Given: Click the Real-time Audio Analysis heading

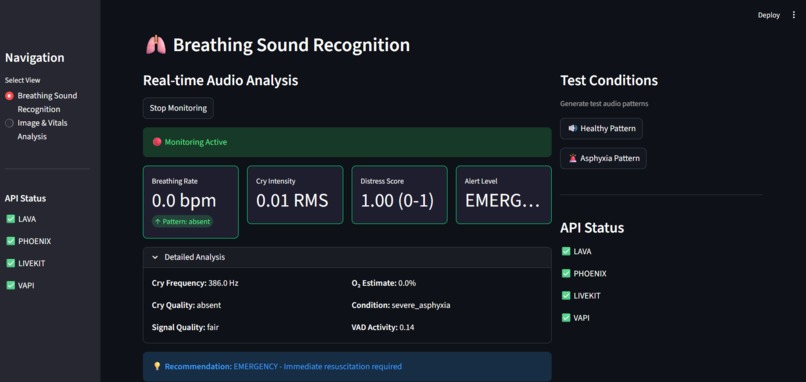Looking at the screenshot, I should (x=221, y=81).
